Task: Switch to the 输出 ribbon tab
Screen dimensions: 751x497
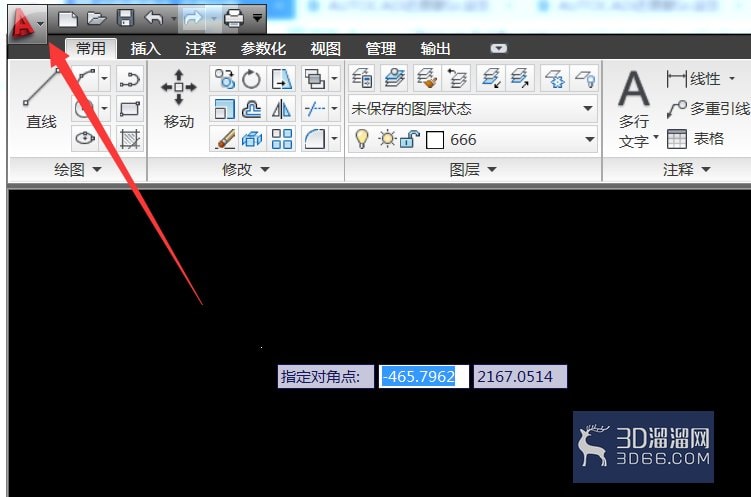Action: [x=435, y=48]
